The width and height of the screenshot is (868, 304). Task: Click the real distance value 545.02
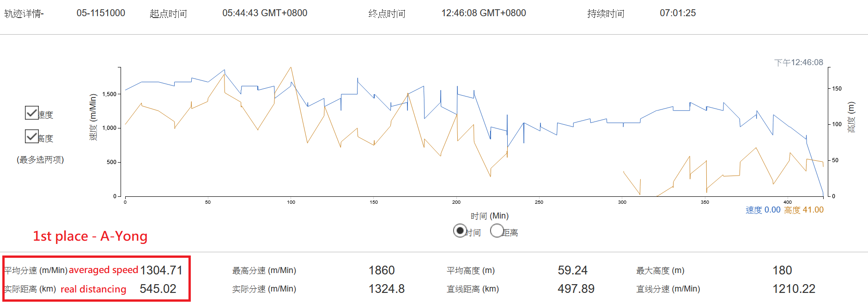click(x=158, y=289)
